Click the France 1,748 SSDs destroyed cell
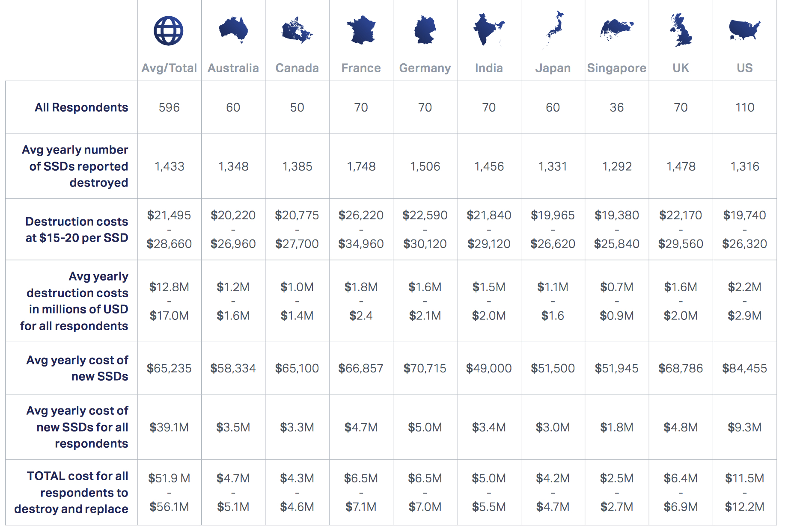This screenshot has width=791, height=532. pos(361,166)
